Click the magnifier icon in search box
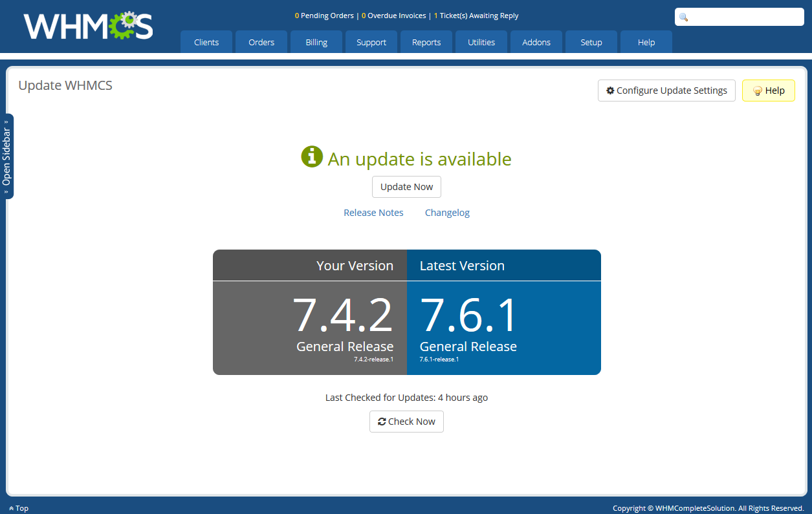The image size is (812, 514). tap(683, 17)
